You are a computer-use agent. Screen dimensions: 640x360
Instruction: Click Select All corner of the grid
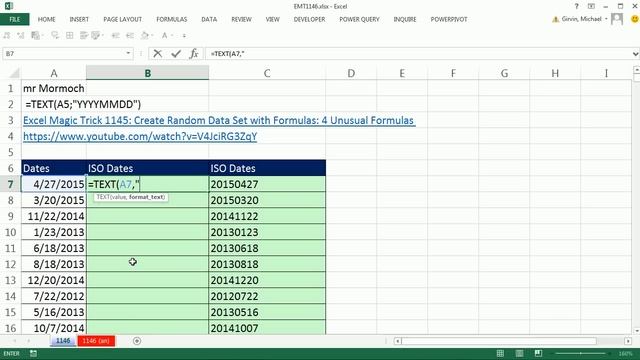14,73
